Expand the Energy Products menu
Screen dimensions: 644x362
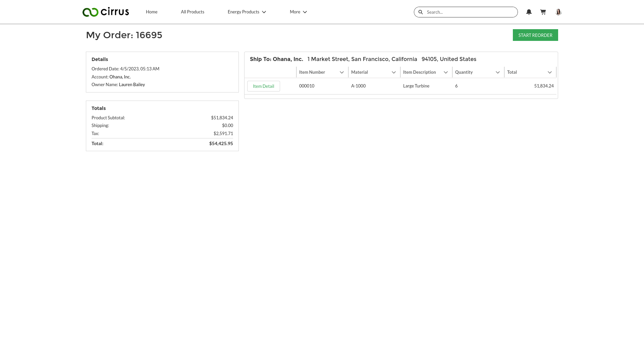point(247,12)
